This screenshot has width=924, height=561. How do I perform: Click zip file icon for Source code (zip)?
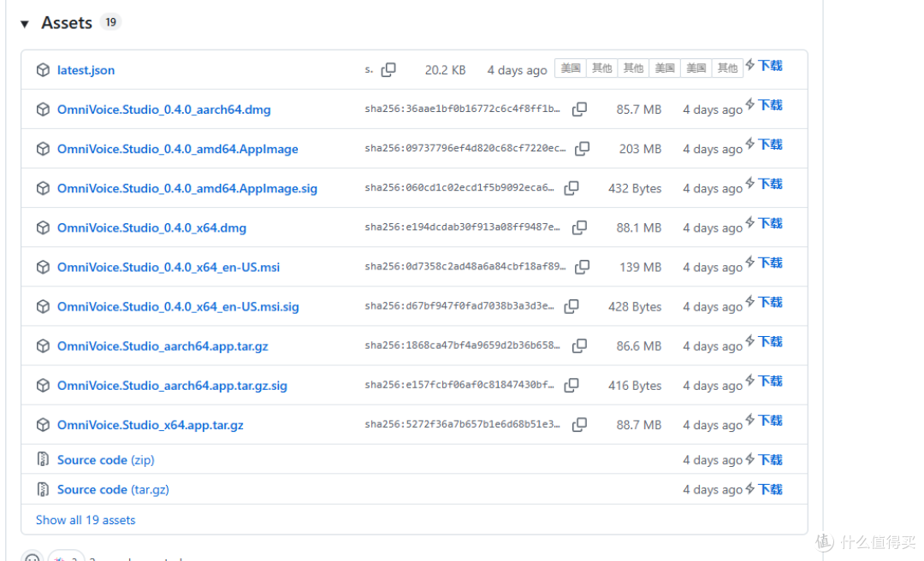[43, 459]
